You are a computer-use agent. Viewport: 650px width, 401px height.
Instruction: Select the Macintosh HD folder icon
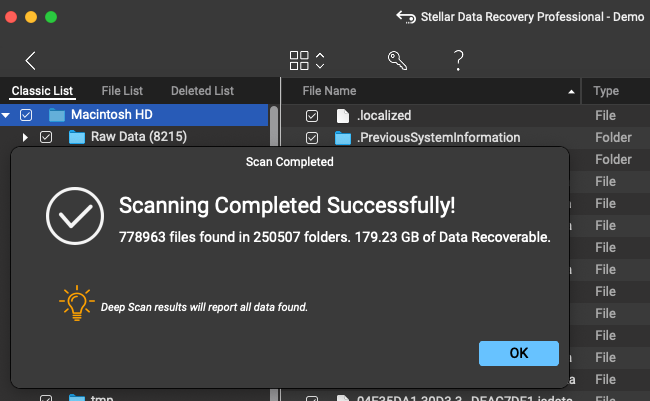(x=57, y=115)
